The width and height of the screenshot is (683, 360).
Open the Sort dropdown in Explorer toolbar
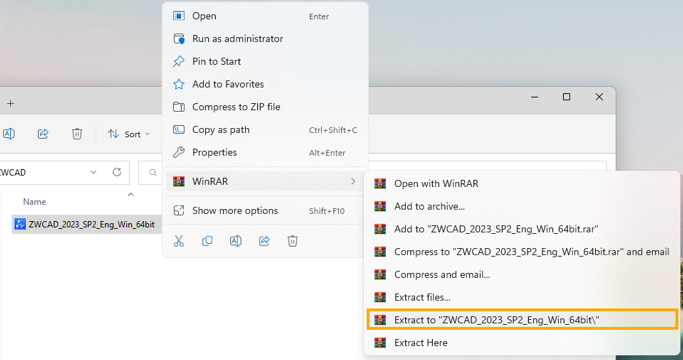[x=129, y=134]
